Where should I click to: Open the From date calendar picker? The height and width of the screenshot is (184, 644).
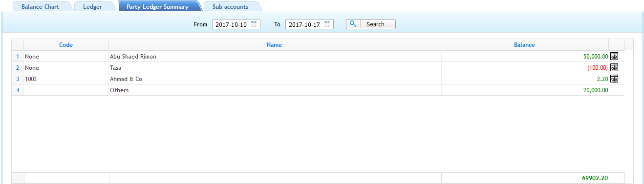coord(254,24)
